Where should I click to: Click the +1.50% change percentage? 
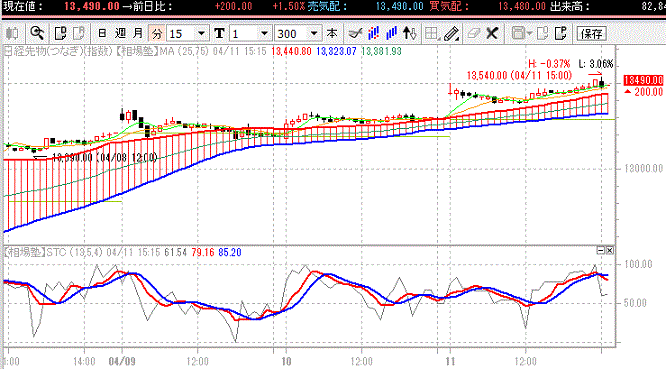(x=289, y=6)
